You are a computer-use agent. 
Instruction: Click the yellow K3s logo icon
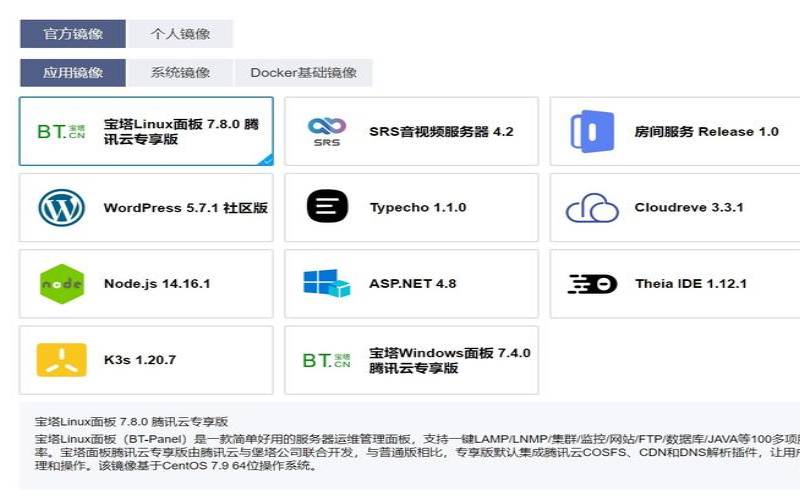pos(62,360)
